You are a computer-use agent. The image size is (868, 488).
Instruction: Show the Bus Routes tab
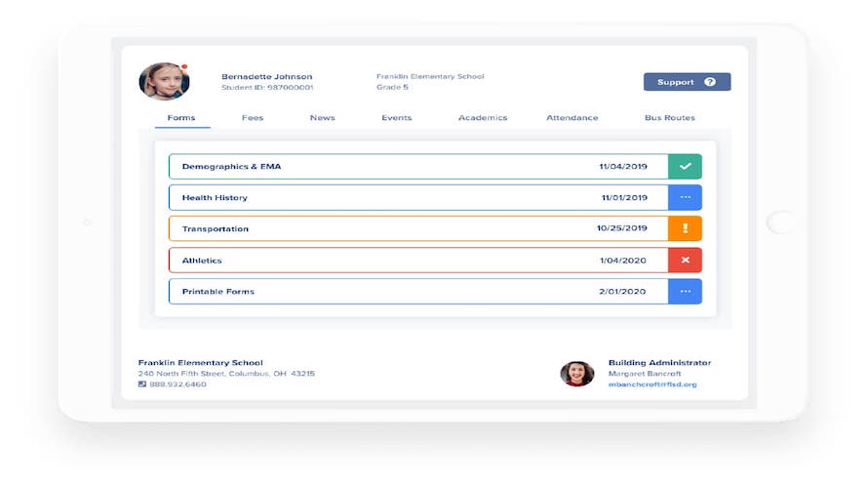tap(670, 117)
